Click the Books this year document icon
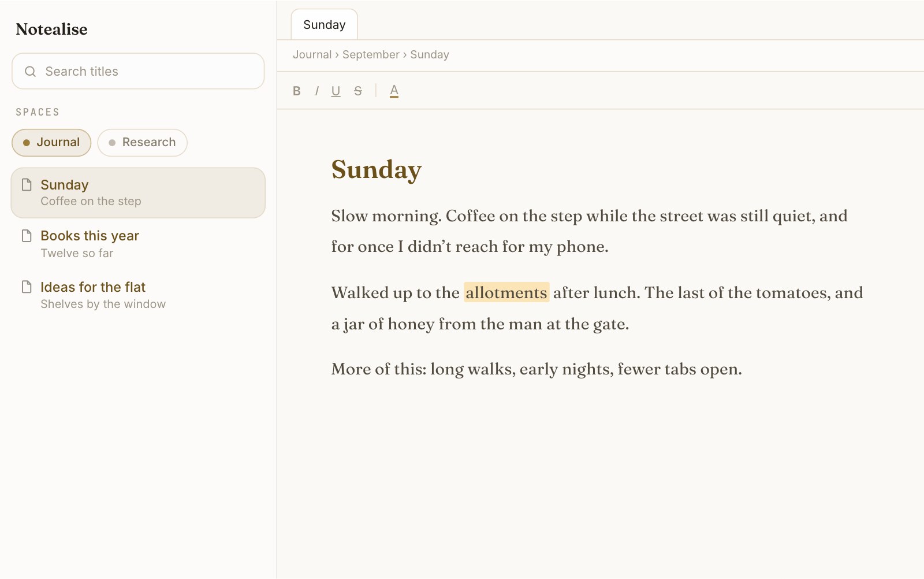Screen dimensions: 924x579 (27, 236)
